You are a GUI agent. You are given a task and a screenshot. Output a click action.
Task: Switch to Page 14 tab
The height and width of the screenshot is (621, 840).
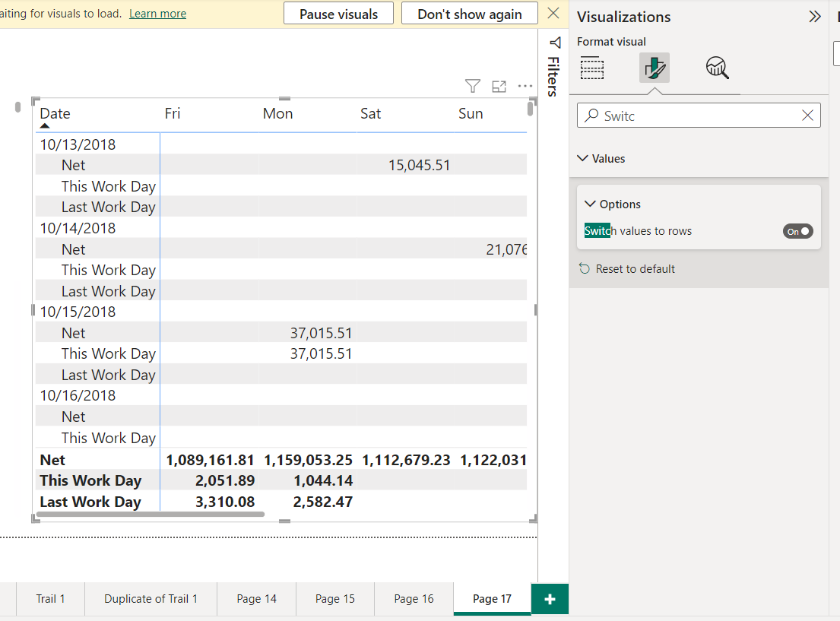coord(257,598)
